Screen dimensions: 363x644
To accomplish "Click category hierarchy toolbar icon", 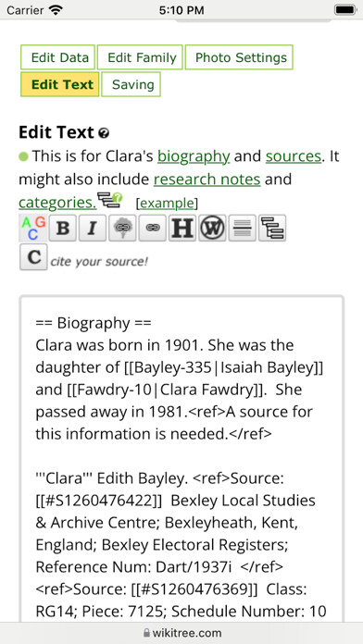I will coord(272,228).
